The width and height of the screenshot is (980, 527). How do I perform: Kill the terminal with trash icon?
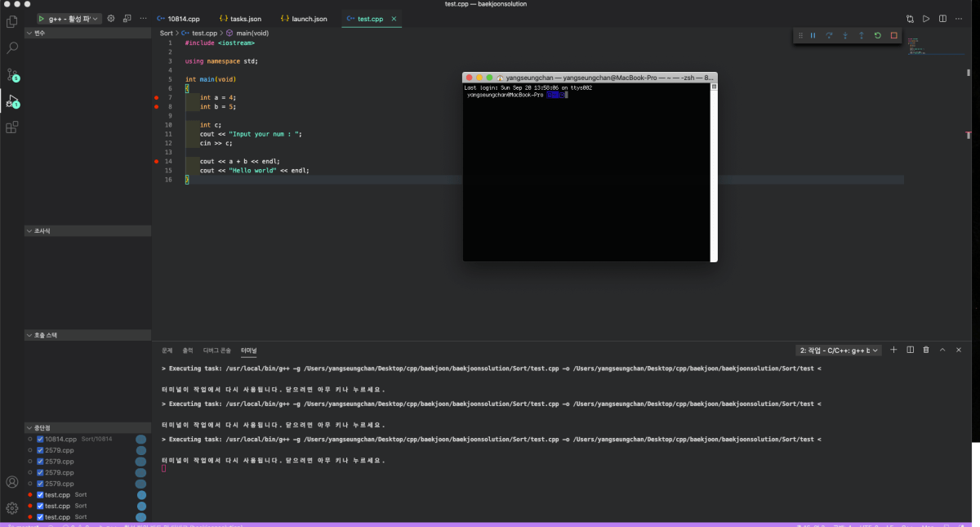(926, 350)
